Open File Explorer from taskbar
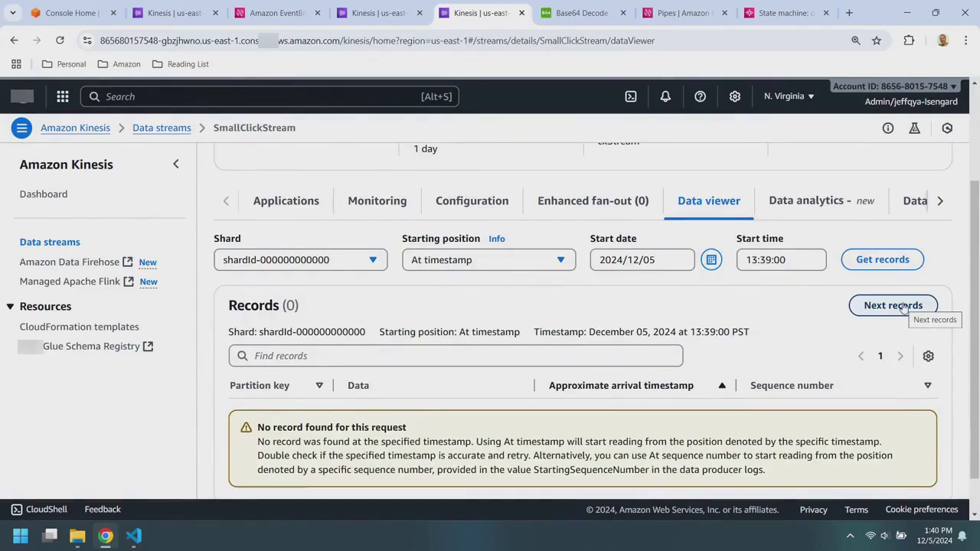Screen dimensions: 980x551 [77, 536]
